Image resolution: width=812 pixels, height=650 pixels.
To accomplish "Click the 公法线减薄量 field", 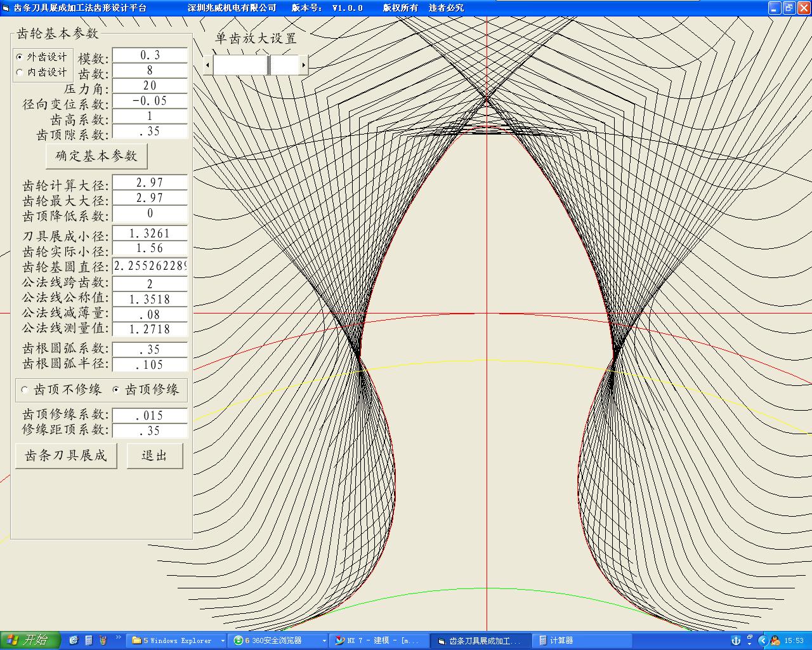I will coord(150,314).
